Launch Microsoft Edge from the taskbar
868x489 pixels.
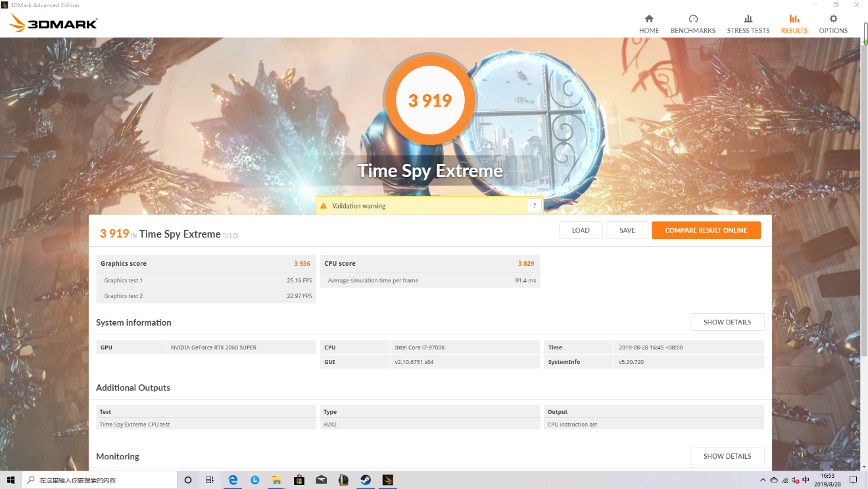tap(233, 480)
